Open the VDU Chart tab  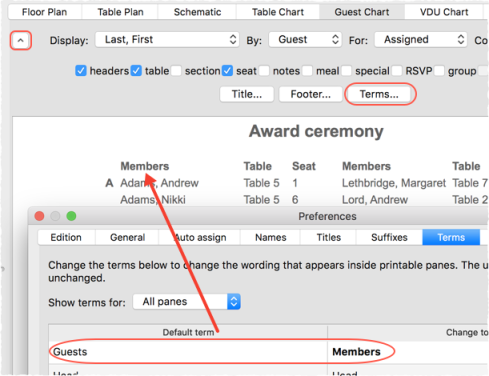coord(444,12)
